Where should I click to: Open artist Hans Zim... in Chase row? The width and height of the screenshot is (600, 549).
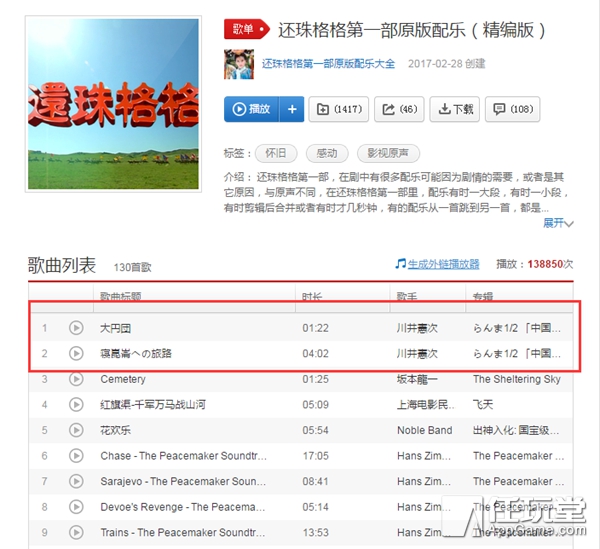(424, 456)
